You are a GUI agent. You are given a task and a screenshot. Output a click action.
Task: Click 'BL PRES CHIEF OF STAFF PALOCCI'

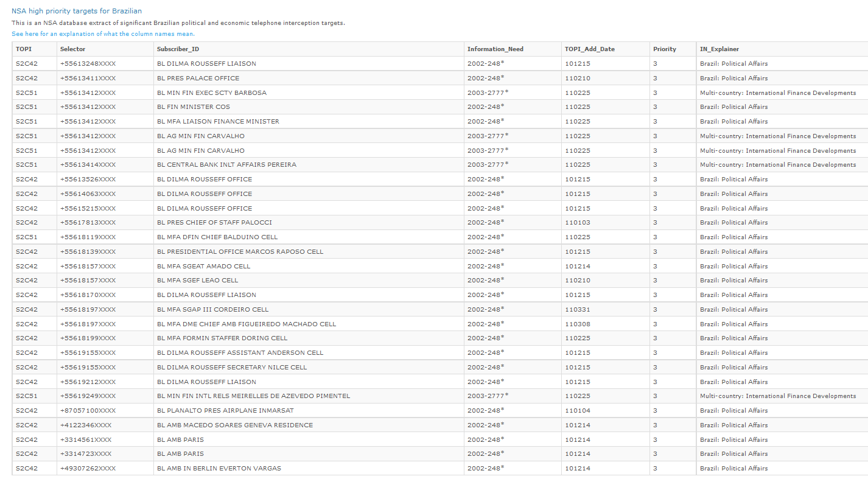[x=308, y=223]
